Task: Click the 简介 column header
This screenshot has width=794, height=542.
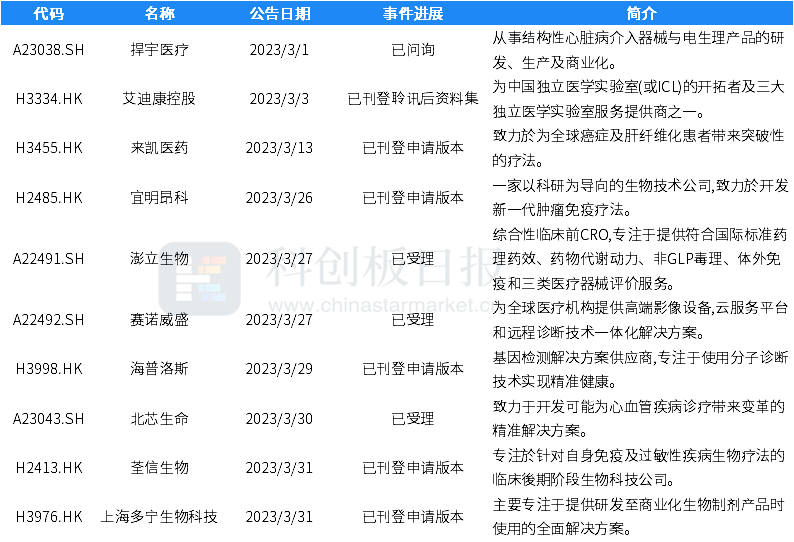Action: click(x=641, y=13)
